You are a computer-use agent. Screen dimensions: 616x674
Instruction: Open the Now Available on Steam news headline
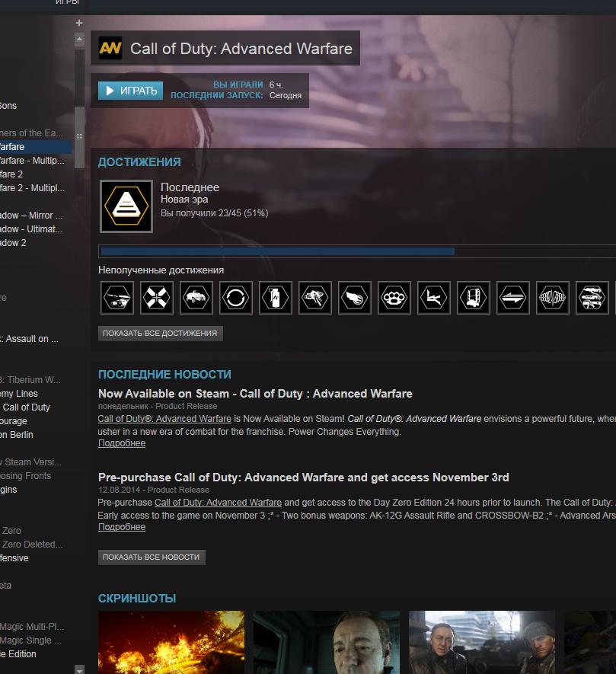pyautogui.click(x=255, y=394)
